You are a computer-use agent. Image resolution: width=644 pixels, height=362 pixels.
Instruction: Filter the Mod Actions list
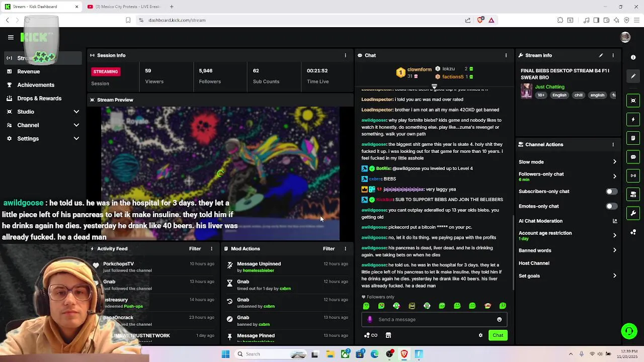329,248
